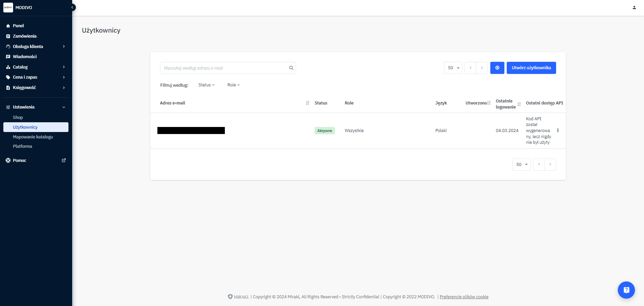644x306 pixels.
Task: Open the Preferencje plików cookie link
Action: pyautogui.click(x=464, y=297)
